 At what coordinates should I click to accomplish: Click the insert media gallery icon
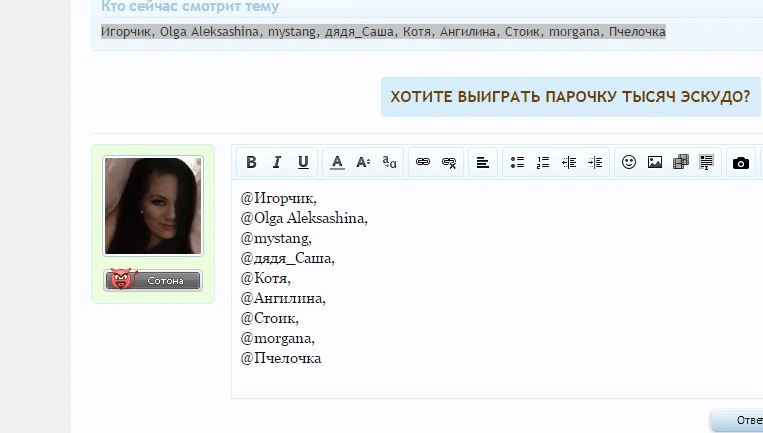click(681, 162)
